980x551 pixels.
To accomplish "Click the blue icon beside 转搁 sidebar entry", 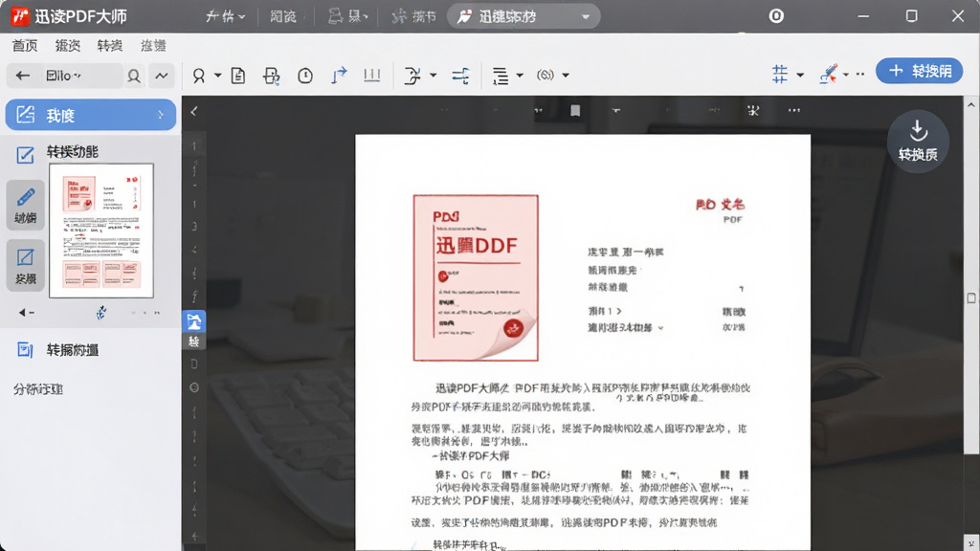I will [25, 350].
